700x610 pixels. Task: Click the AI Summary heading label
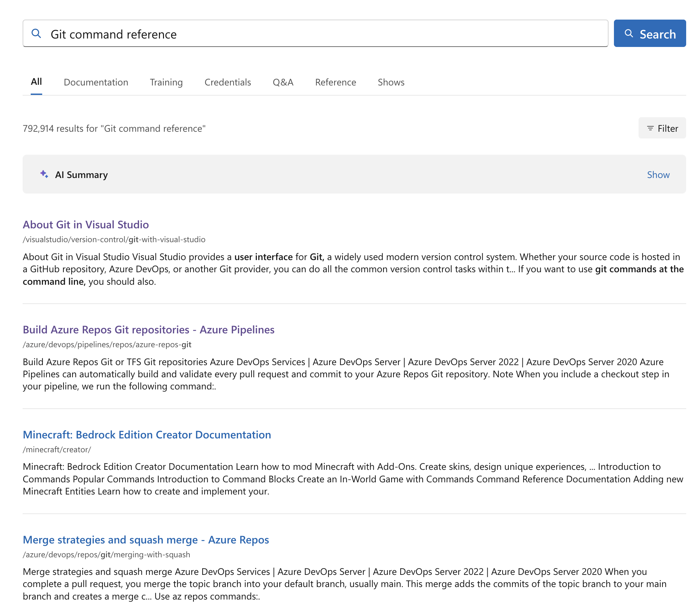[81, 175]
